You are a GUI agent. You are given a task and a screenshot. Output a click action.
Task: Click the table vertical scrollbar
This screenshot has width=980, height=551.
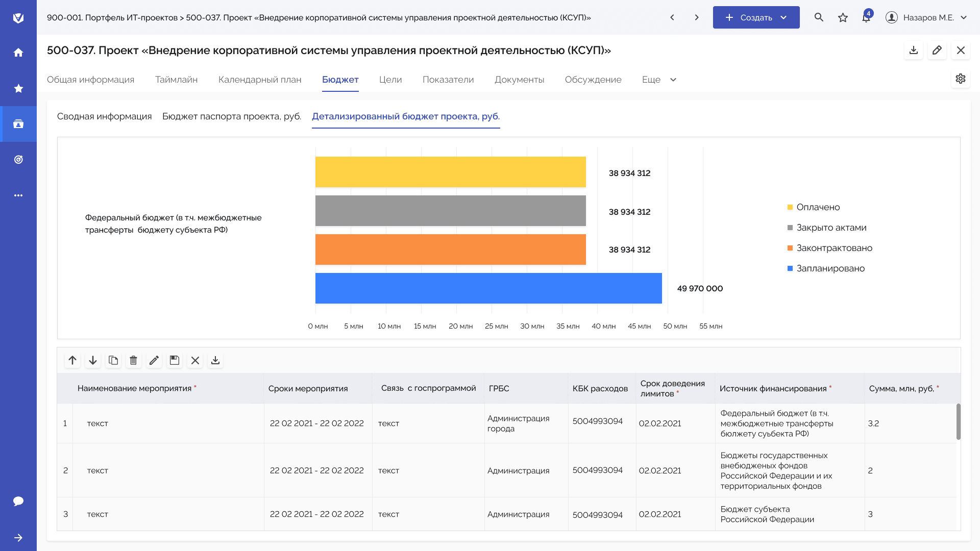pyautogui.click(x=958, y=421)
